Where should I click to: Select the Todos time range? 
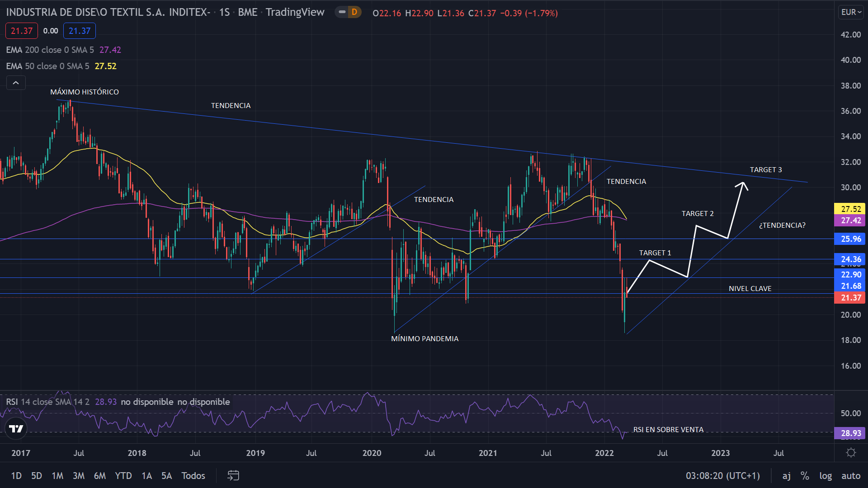point(193,476)
